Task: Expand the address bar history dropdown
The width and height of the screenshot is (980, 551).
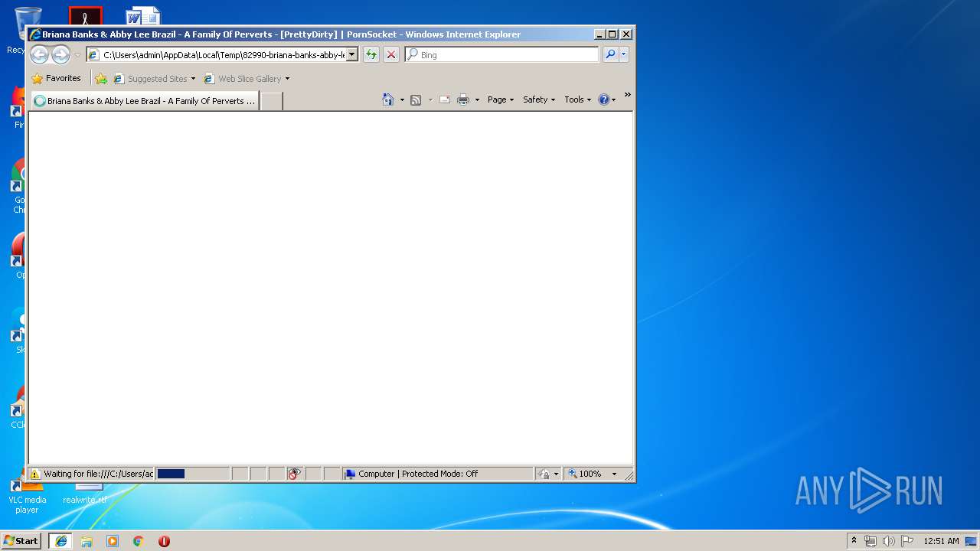Action: pos(352,55)
